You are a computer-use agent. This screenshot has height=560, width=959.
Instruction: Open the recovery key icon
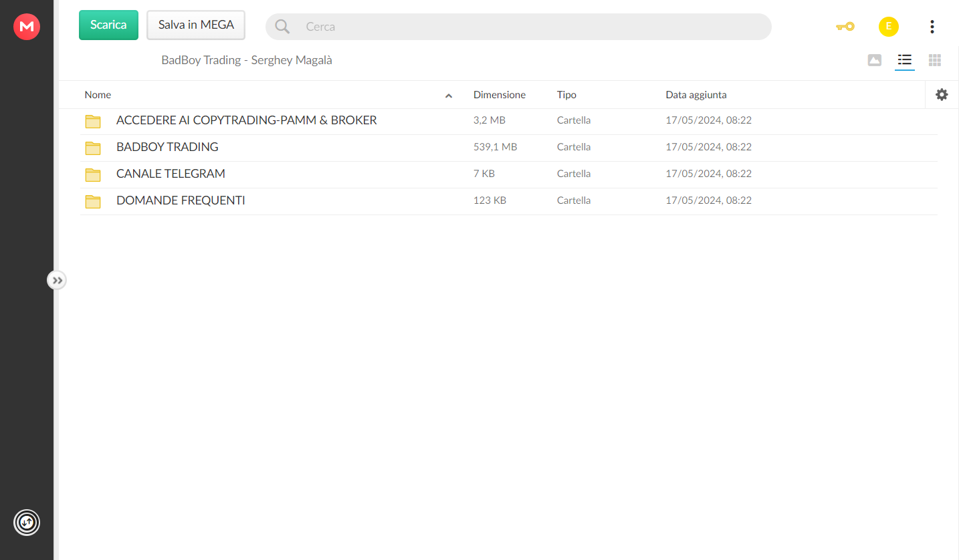pyautogui.click(x=845, y=27)
